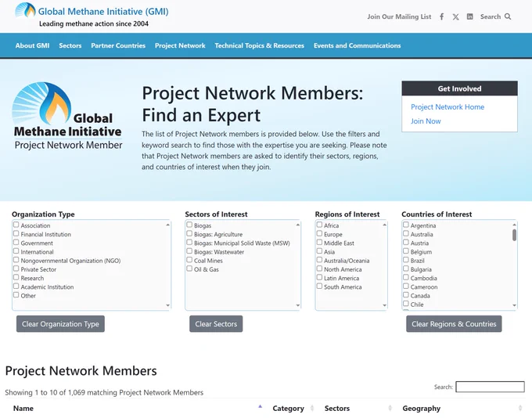Image resolution: width=532 pixels, height=418 pixels.
Task: Sort table by Category column arrows
Action: (x=312, y=408)
